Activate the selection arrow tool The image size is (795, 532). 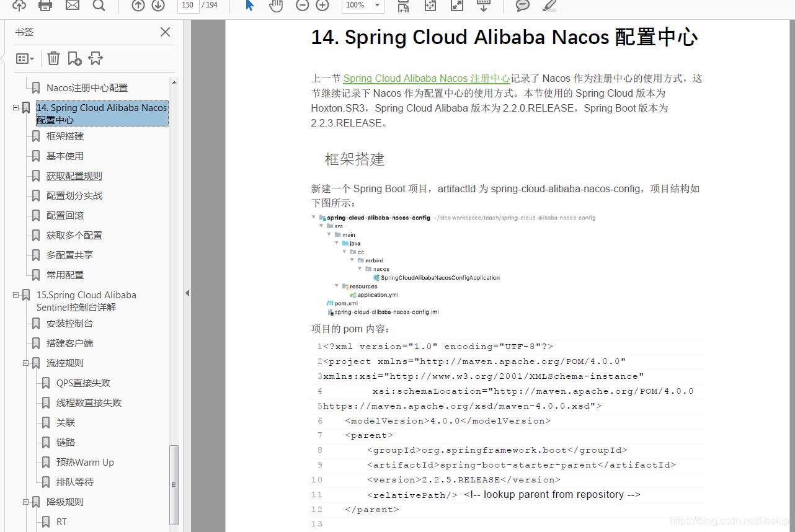[x=249, y=5]
